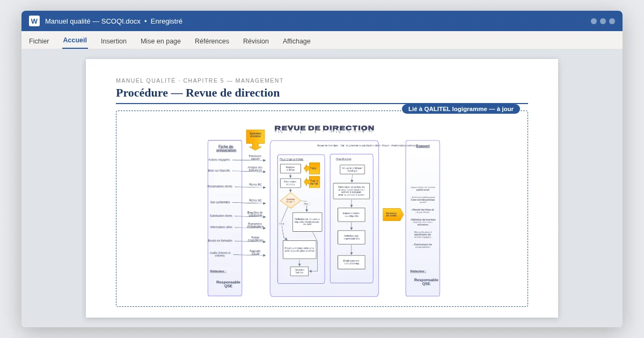Go to the Références tab
The width and height of the screenshot is (644, 338).
(212, 41)
